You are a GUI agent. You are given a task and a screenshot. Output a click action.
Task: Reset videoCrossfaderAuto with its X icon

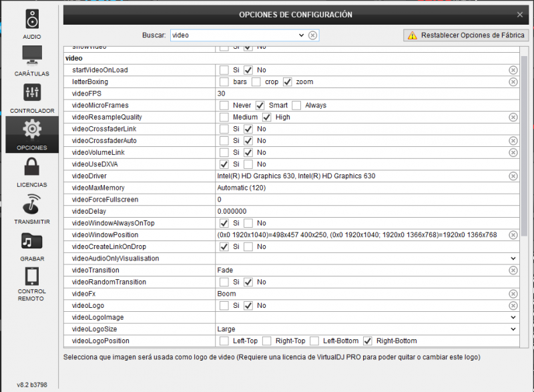pyautogui.click(x=513, y=141)
